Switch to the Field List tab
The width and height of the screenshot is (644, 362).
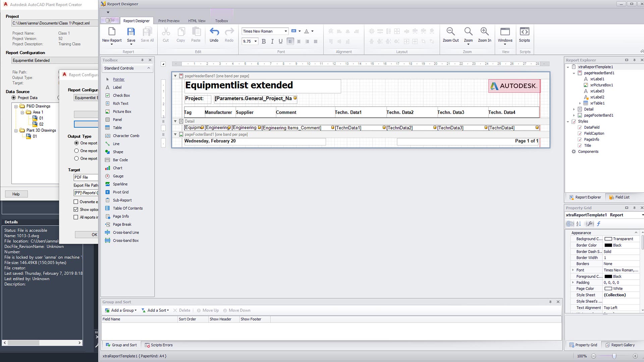[x=619, y=197]
